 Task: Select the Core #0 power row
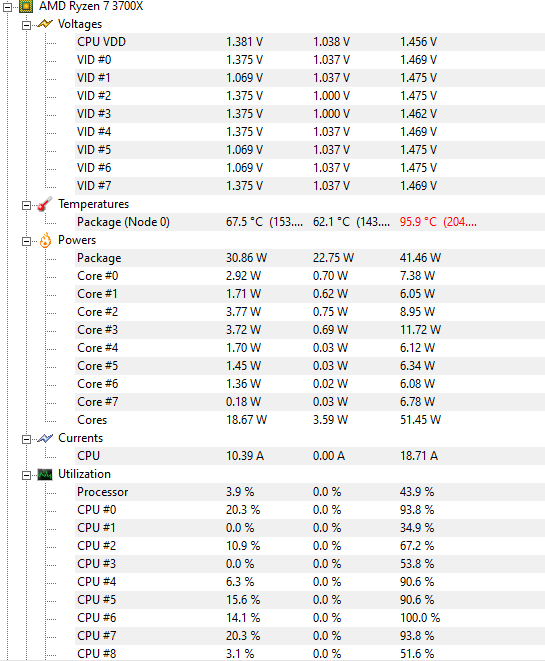coord(309,276)
